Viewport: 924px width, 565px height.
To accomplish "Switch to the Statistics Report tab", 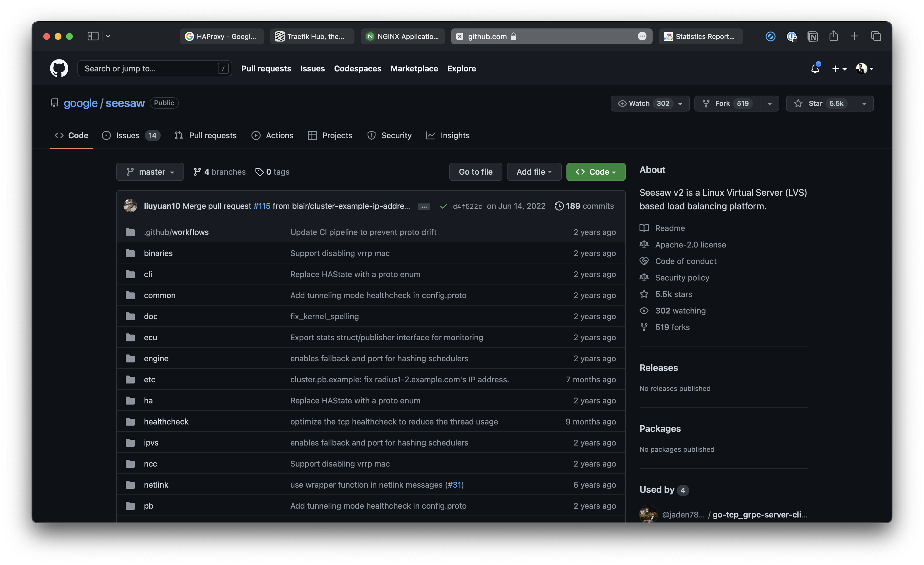I will pyautogui.click(x=700, y=36).
